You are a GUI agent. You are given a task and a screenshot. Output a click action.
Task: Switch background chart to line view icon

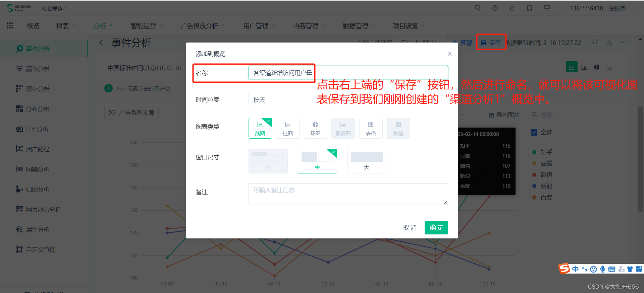pos(572,67)
